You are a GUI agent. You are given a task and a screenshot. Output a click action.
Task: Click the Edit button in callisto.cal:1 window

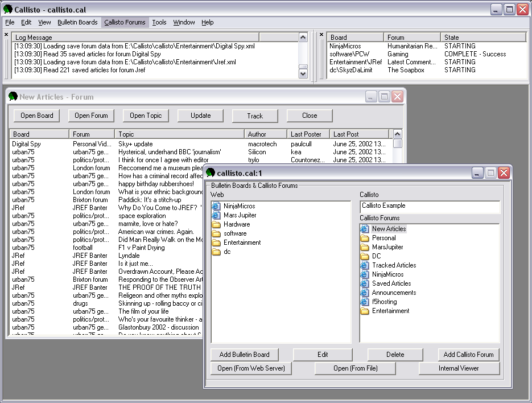click(323, 355)
